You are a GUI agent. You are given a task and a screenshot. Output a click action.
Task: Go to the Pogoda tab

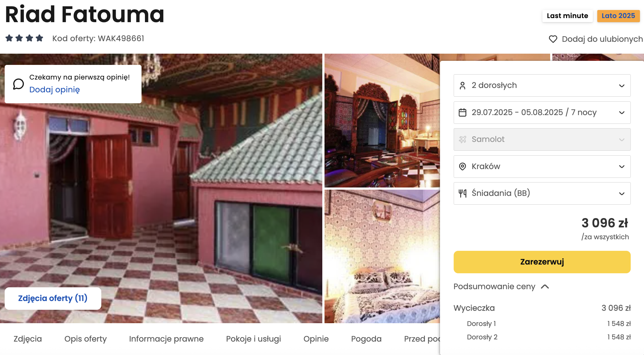[366, 339]
